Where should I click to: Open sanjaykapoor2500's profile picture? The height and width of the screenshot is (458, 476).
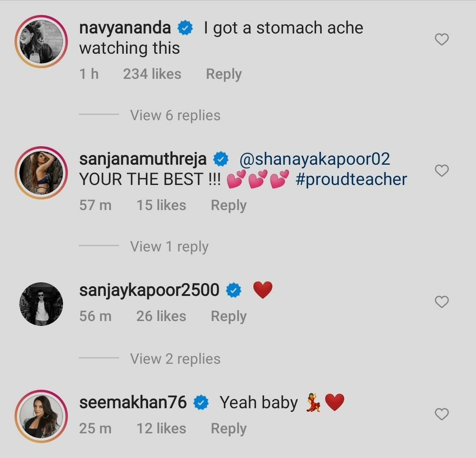click(x=41, y=304)
